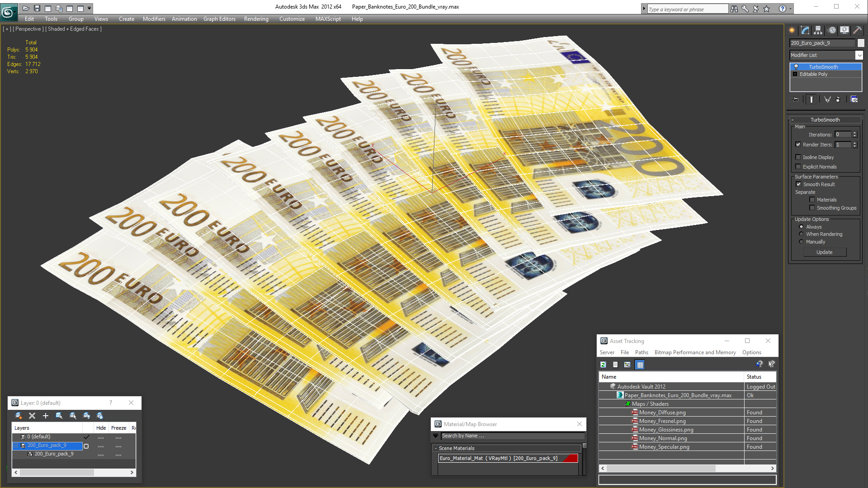Open the Utilities hammer panel tab
Screen dimensions: 868x488
pos(857,30)
